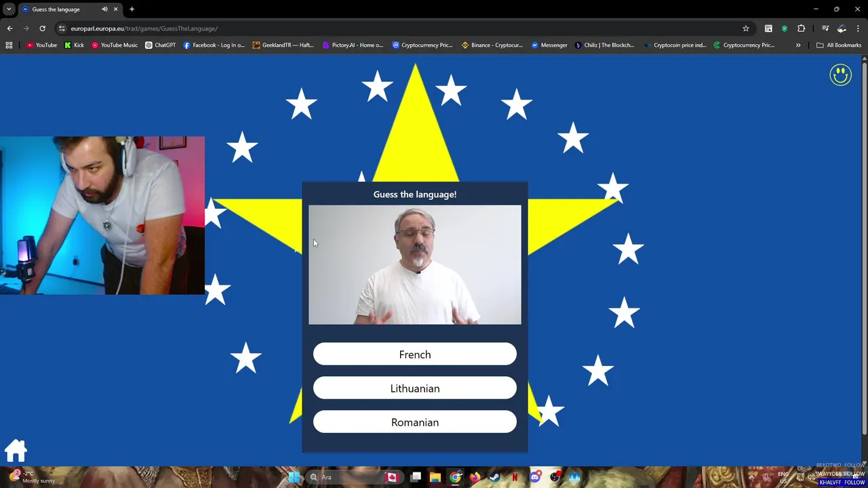Open the GeeklandTR bookmark

click(x=283, y=45)
